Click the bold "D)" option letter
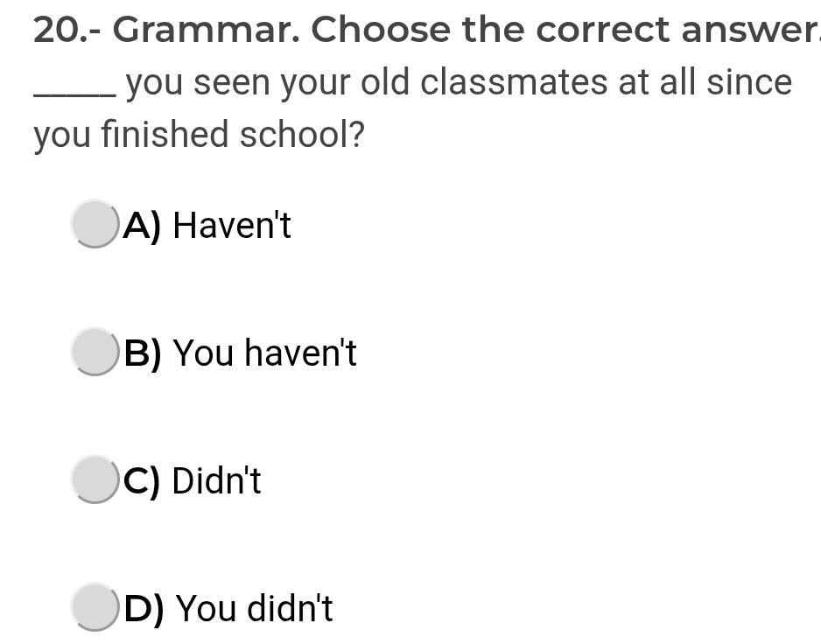The height and width of the screenshot is (644, 821). 144,609
